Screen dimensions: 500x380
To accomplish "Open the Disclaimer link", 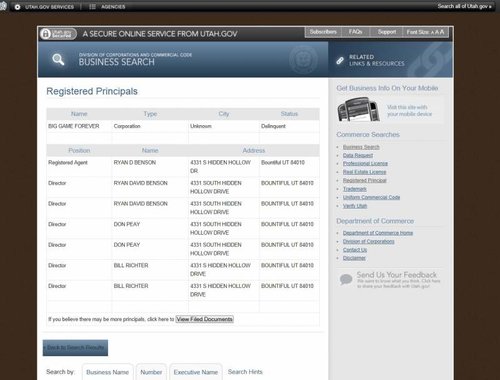I will 354,258.
